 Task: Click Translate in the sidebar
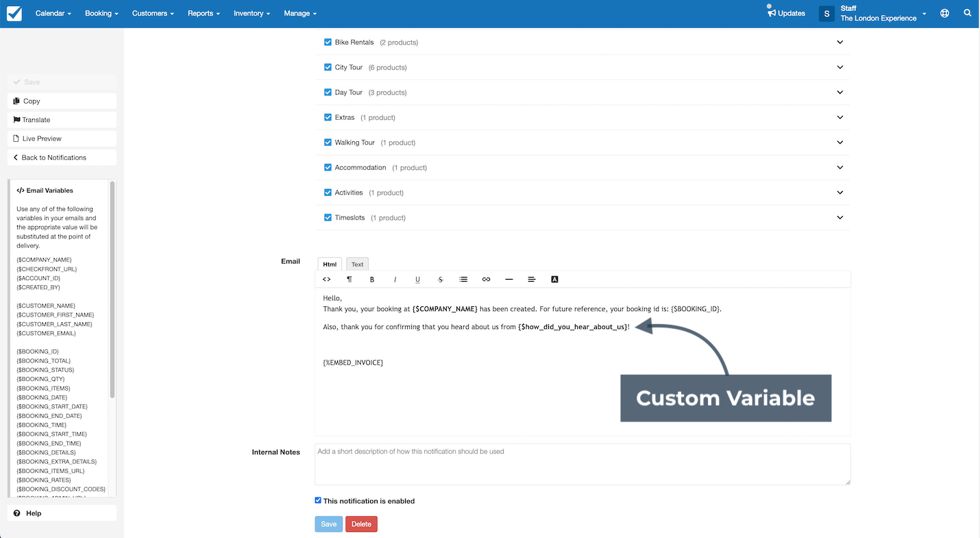coord(62,120)
